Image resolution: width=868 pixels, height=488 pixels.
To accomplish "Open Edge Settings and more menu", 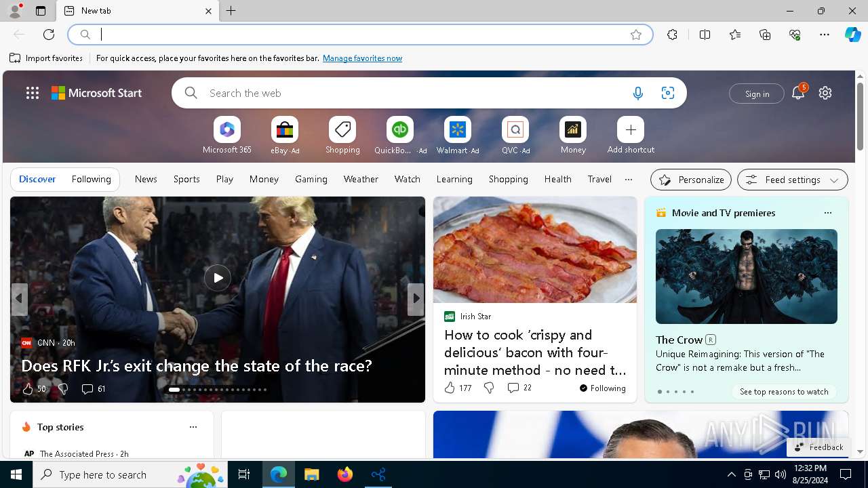I will [825, 35].
